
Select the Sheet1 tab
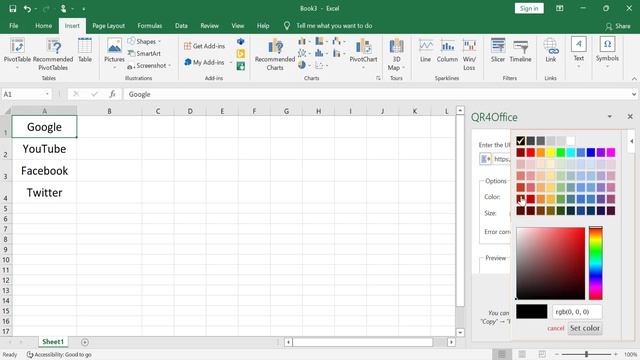tap(53, 342)
